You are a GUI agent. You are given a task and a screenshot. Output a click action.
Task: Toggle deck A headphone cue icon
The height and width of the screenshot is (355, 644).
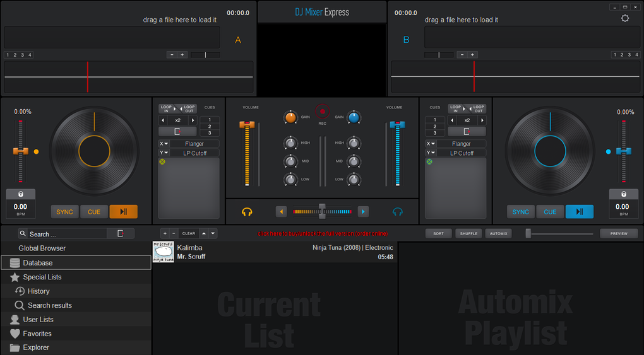pyautogui.click(x=247, y=212)
